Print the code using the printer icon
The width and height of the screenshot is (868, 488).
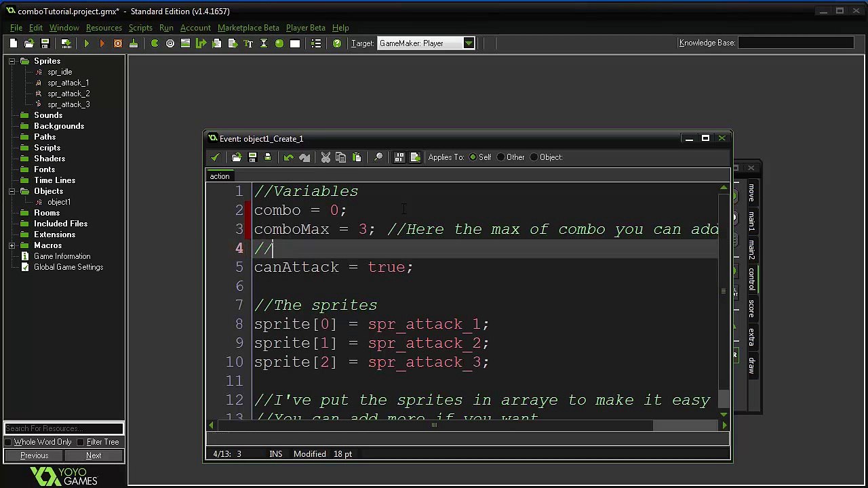(x=268, y=157)
